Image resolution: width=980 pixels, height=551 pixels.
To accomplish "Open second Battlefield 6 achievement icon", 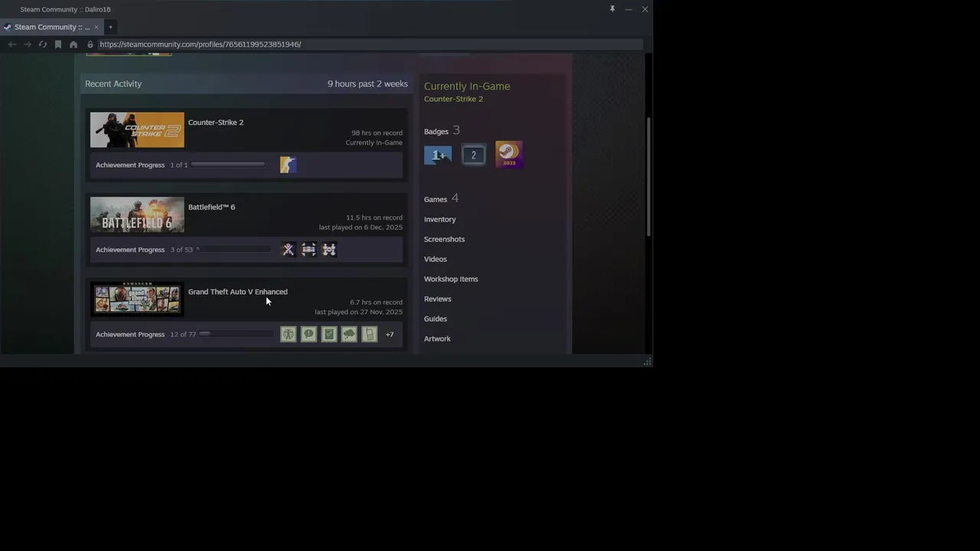I will (x=309, y=249).
